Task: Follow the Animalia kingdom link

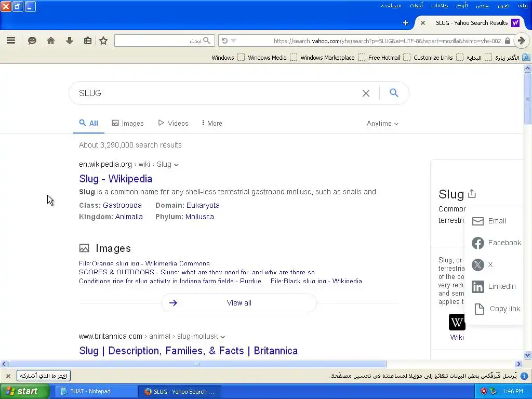Action: pos(129,217)
